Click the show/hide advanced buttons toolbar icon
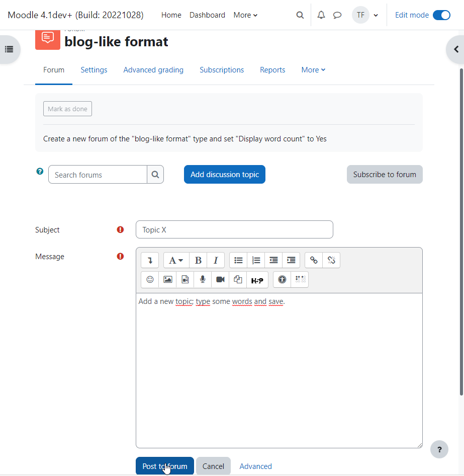464x476 pixels. point(150,260)
